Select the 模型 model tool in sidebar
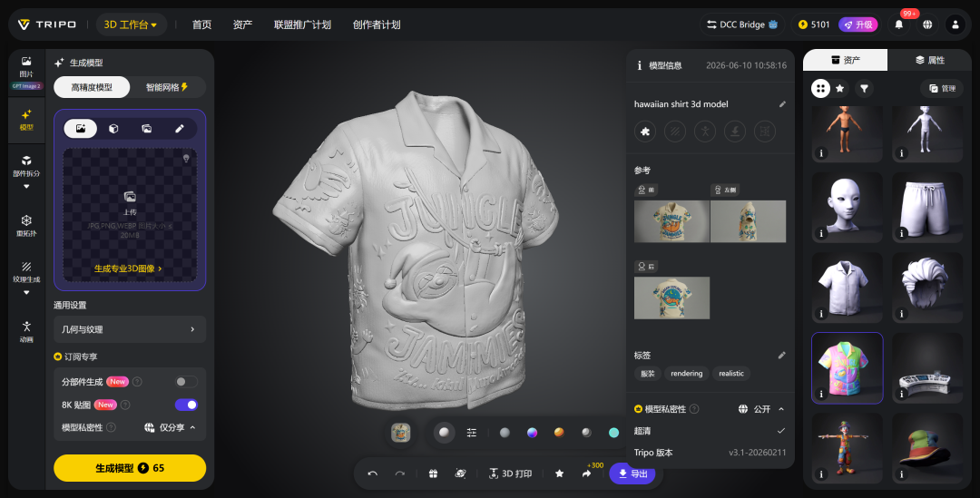Viewport: 980px width, 498px height. (26, 120)
